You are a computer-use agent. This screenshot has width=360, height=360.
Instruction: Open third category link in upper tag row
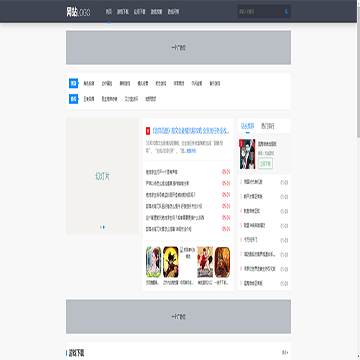(125, 83)
